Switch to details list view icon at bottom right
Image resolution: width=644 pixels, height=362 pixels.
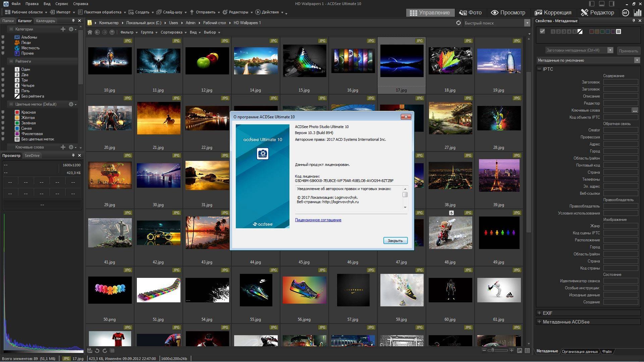(527, 351)
